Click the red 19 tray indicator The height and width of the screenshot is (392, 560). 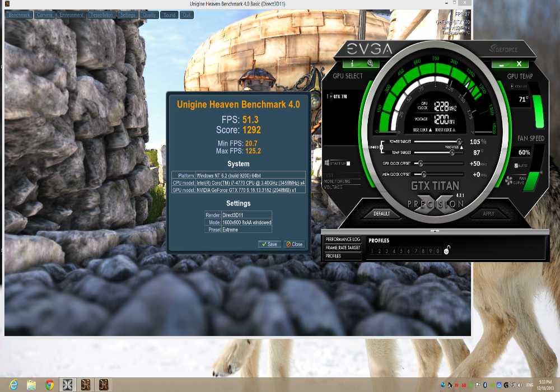coord(457,385)
